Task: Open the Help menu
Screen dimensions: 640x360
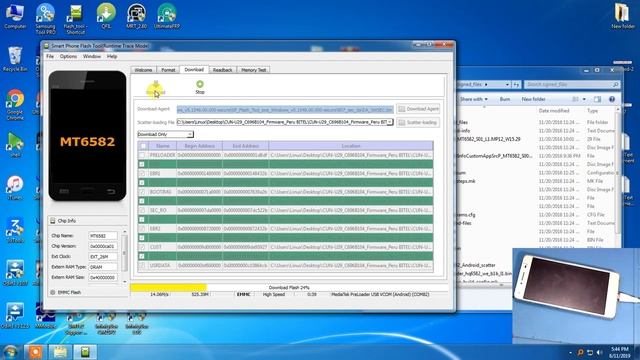Action: pos(112,56)
